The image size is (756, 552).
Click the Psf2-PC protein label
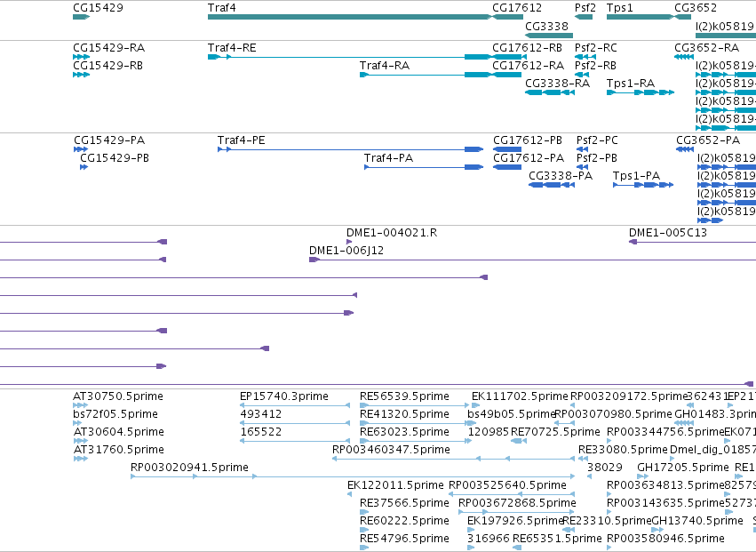point(597,140)
